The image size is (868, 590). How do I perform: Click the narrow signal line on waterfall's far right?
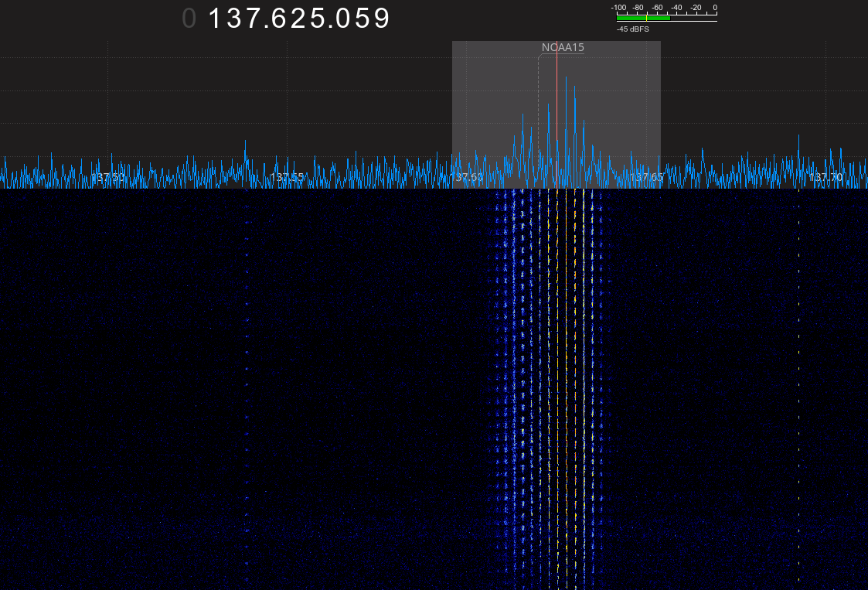click(798, 387)
